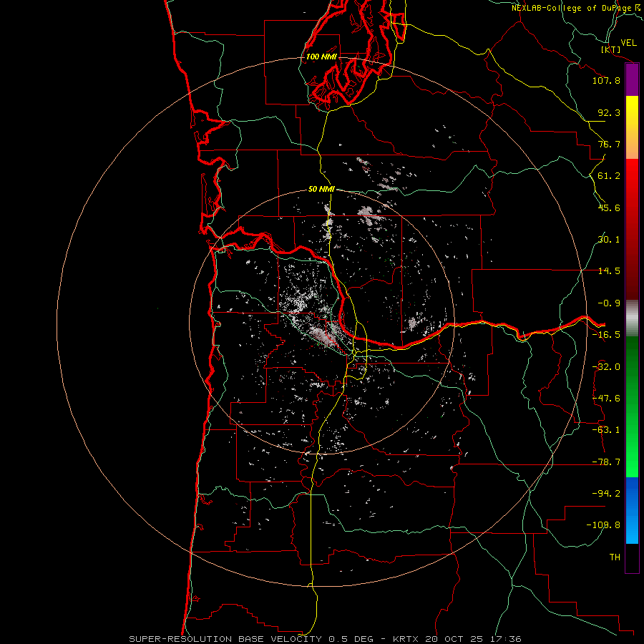
Task: Select the 92.3 value on the velocity scale
Action: point(609,112)
